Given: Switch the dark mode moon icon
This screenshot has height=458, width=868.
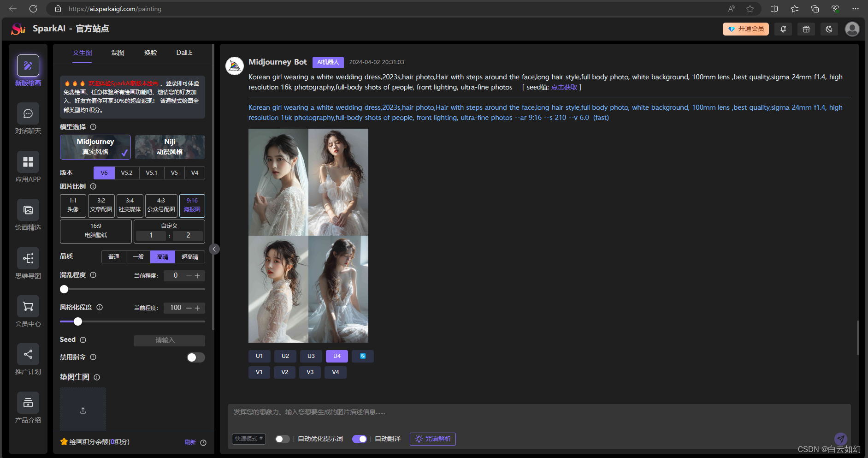Looking at the screenshot, I should click(x=829, y=29).
